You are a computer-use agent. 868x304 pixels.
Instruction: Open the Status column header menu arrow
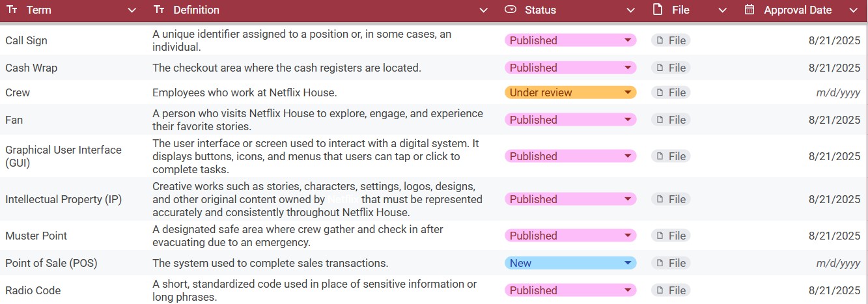click(x=630, y=10)
